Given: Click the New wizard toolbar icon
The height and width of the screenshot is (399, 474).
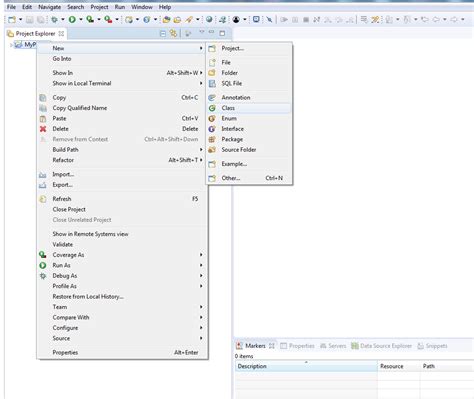Looking at the screenshot, I should [12, 20].
